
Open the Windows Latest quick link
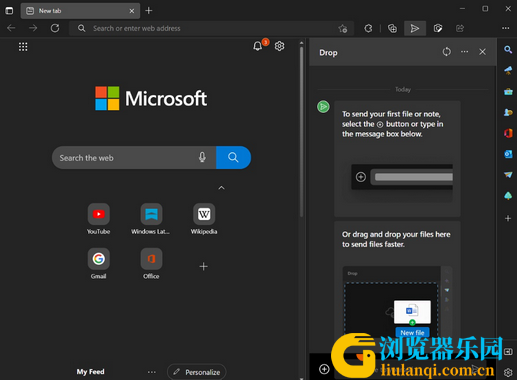151,219
